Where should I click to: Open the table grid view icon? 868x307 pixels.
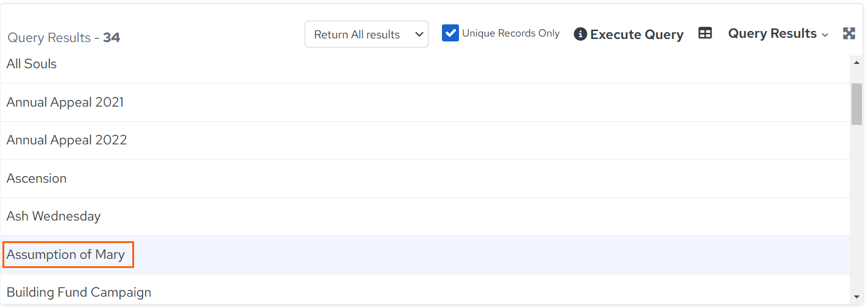(705, 34)
